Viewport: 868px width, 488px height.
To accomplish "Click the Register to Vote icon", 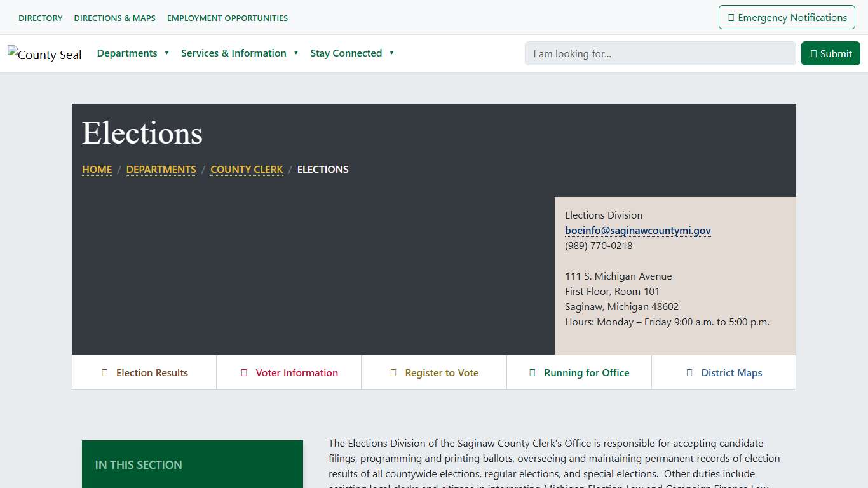I will (393, 372).
